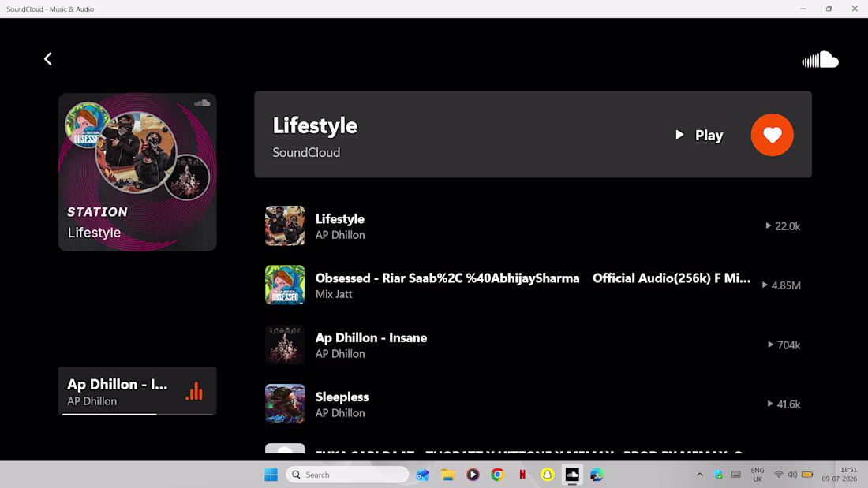This screenshot has width=868, height=488.
Task: Open the SoundCloud cloud logo at top right
Action: pyautogui.click(x=820, y=59)
